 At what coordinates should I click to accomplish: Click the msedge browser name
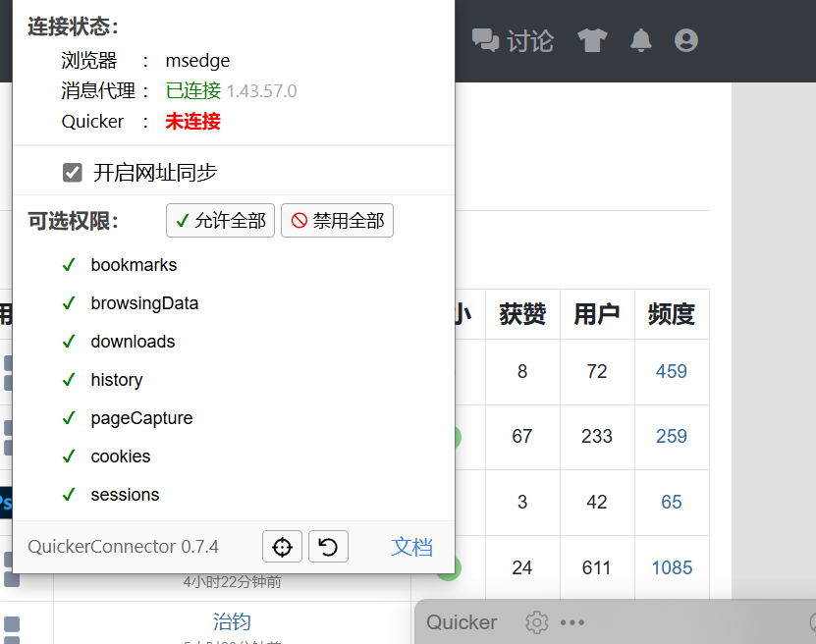coord(197,61)
